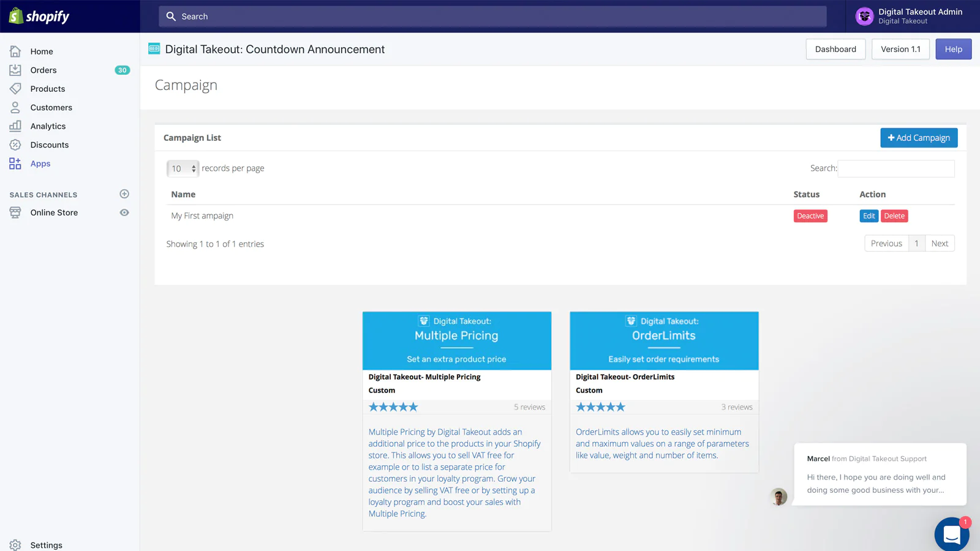
Task: Delete the My First ampaign campaign
Action: point(894,216)
